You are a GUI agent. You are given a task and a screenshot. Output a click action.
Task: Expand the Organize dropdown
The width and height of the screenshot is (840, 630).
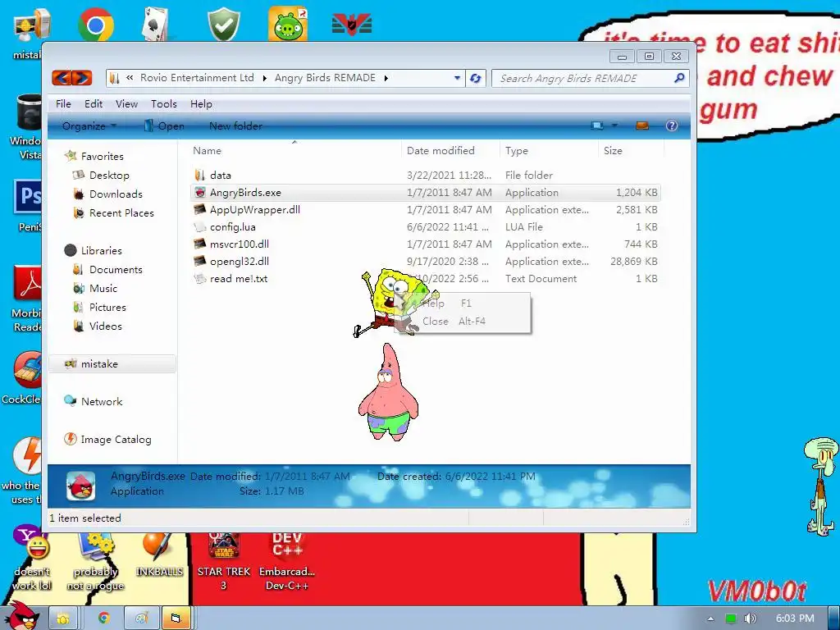pyautogui.click(x=89, y=126)
